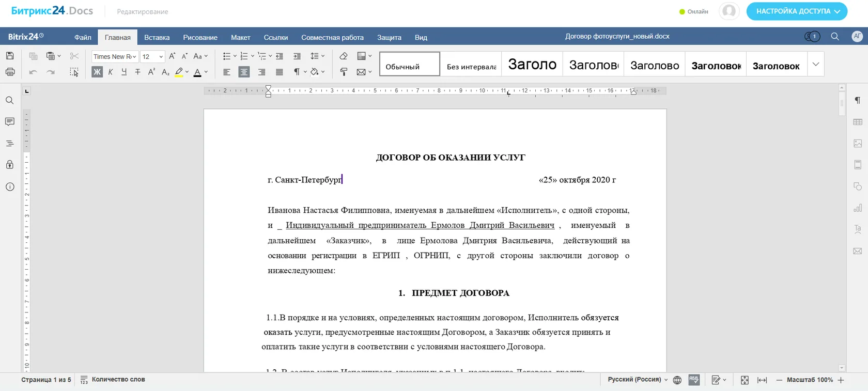Screen dimensions: 868x391
Task: Expand the styles gallery
Action: tap(816, 64)
